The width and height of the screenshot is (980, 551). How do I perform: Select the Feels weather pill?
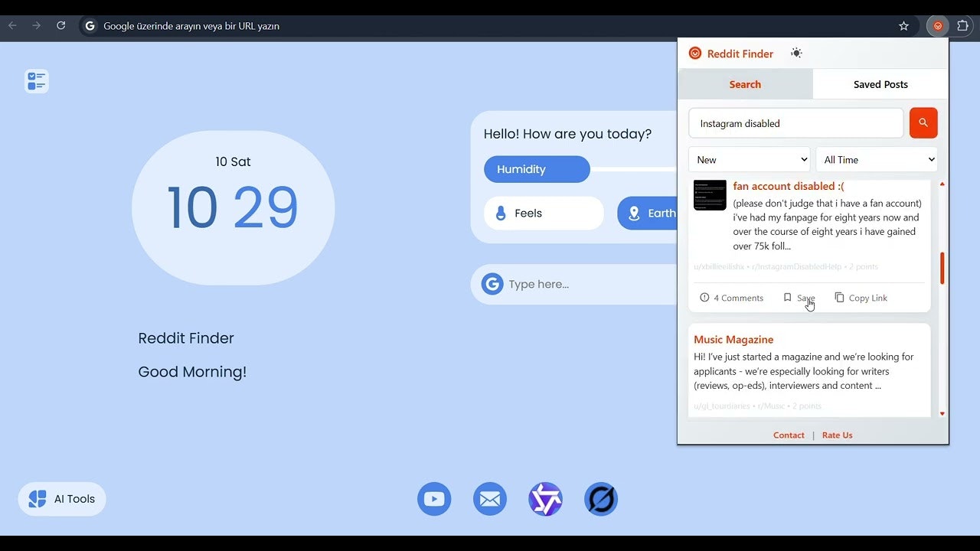544,214
